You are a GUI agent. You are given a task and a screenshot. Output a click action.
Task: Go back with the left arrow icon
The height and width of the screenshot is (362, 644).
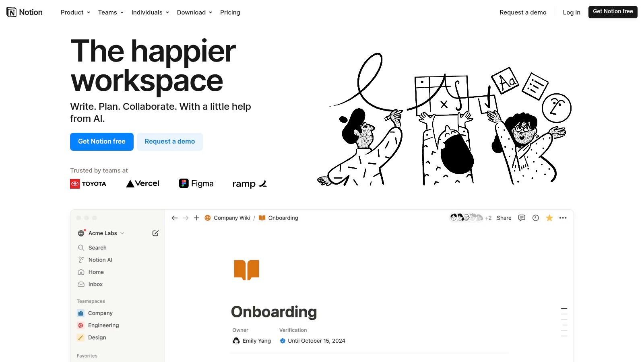point(174,218)
